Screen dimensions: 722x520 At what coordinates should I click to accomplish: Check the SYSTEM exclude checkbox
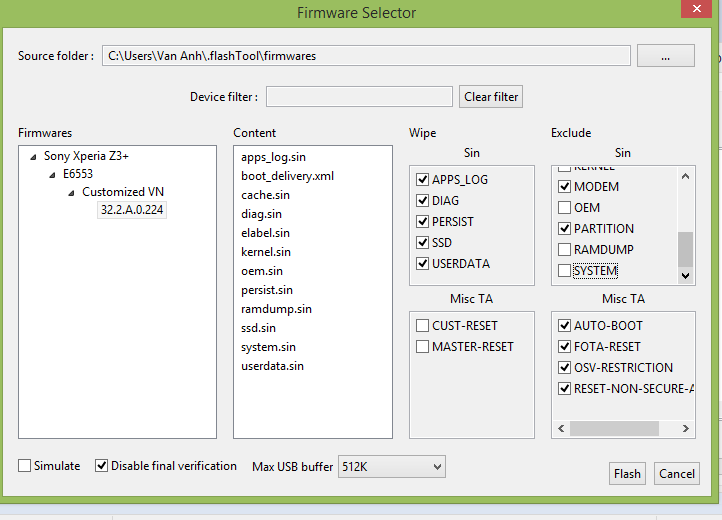[565, 271]
